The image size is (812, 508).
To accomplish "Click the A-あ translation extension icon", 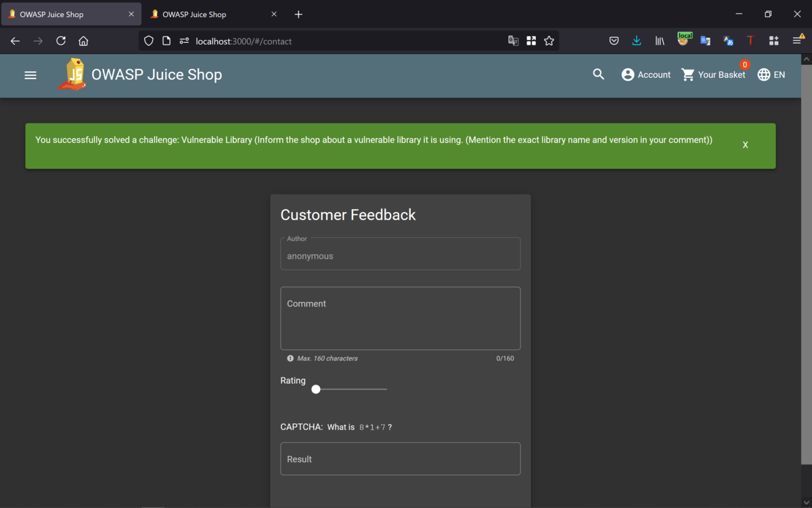I will point(728,41).
